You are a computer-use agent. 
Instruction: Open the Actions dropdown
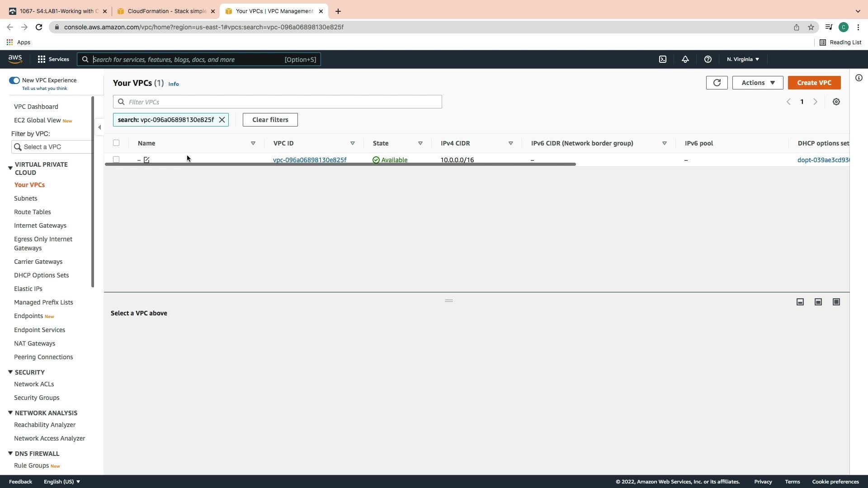(758, 83)
